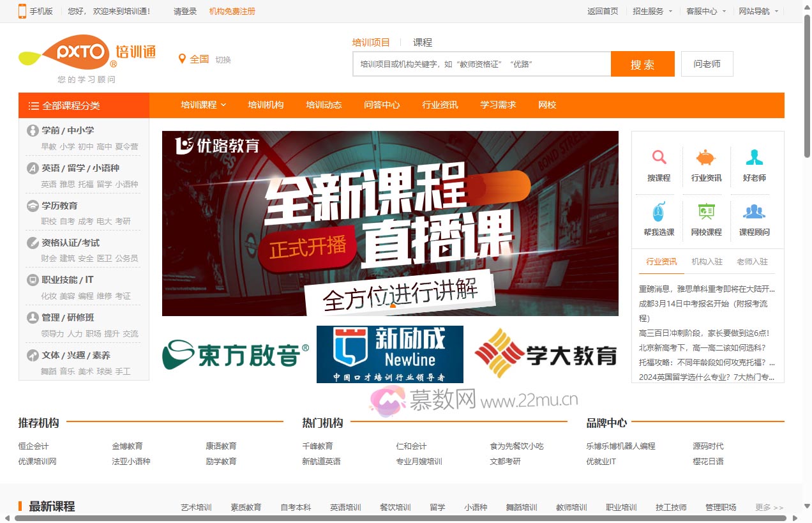Select the 课程 search tab
812x523 pixels.
click(423, 42)
